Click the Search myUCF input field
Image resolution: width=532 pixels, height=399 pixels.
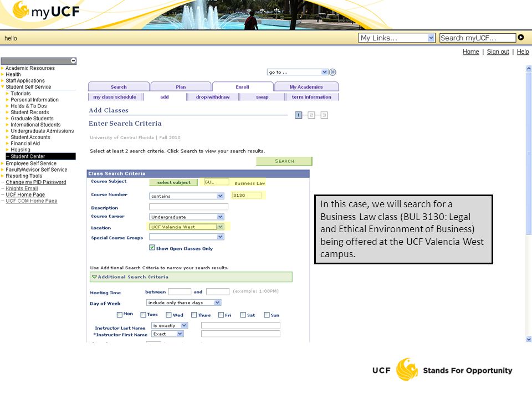[x=477, y=38]
